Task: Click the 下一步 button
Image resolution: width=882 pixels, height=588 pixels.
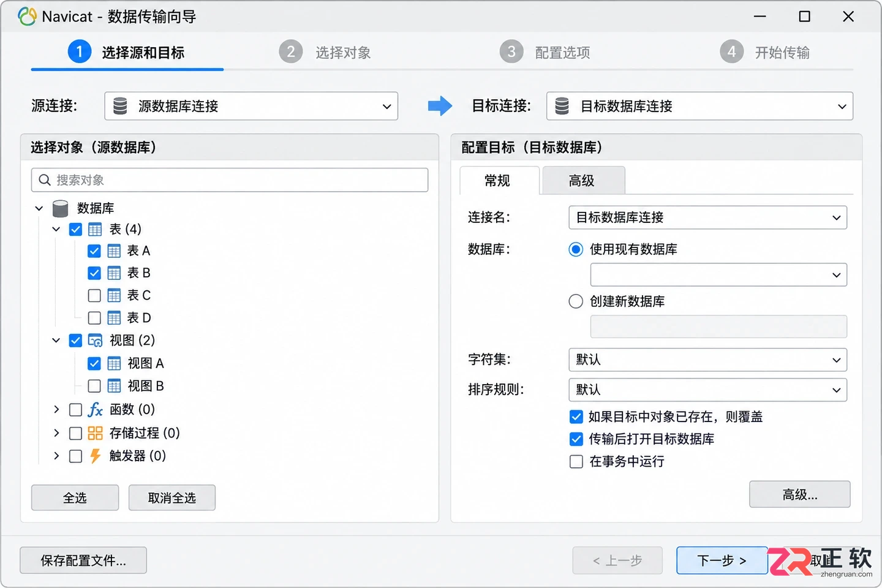Action: coord(722,560)
